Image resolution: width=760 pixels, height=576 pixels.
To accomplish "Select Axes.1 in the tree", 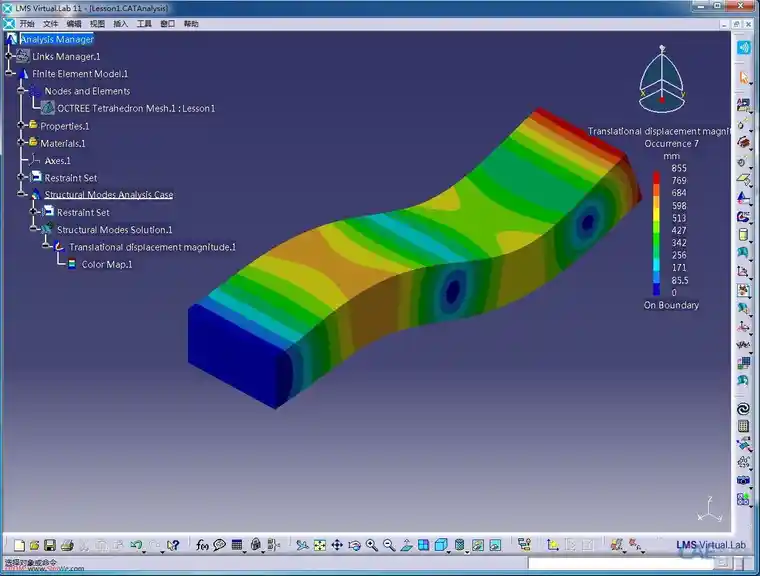I will (x=57, y=160).
